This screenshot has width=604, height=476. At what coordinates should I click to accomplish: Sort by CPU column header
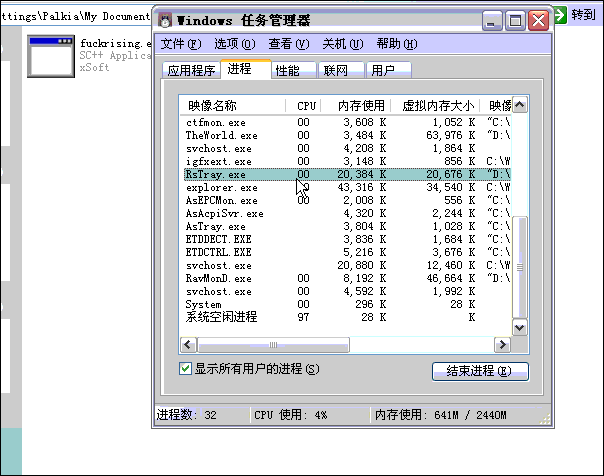point(304,105)
